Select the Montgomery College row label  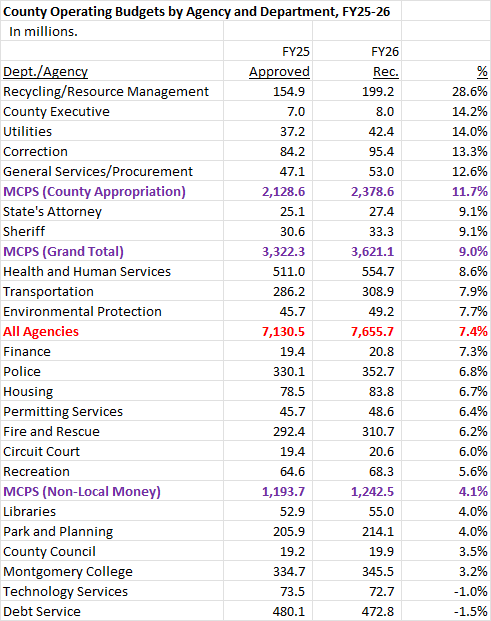coord(68,571)
